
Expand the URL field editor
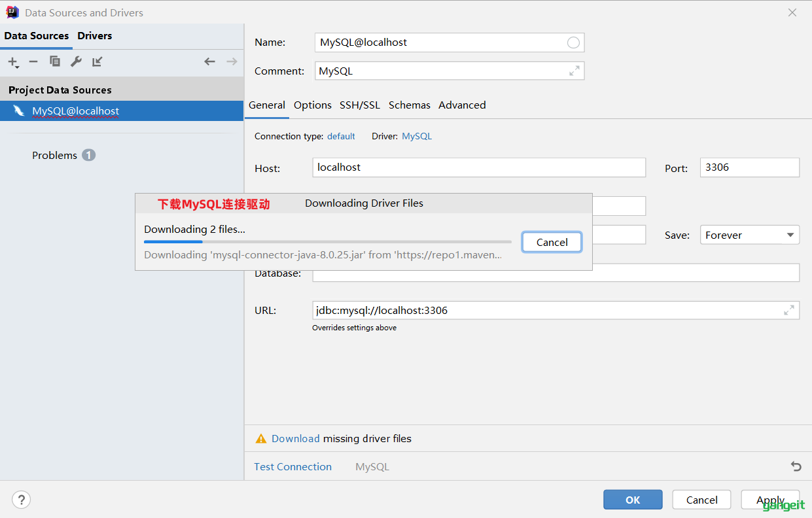[x=789, y=310]
